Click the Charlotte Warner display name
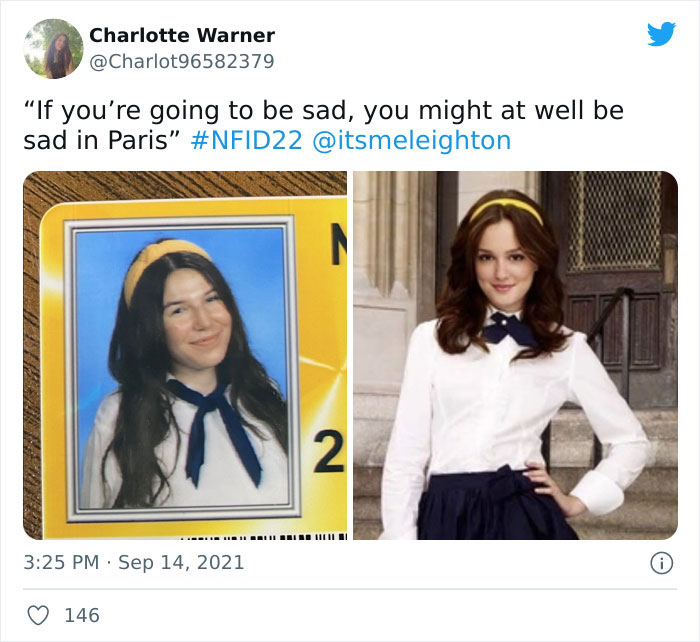Screen dimensions: 700x642 pos(182,35)
